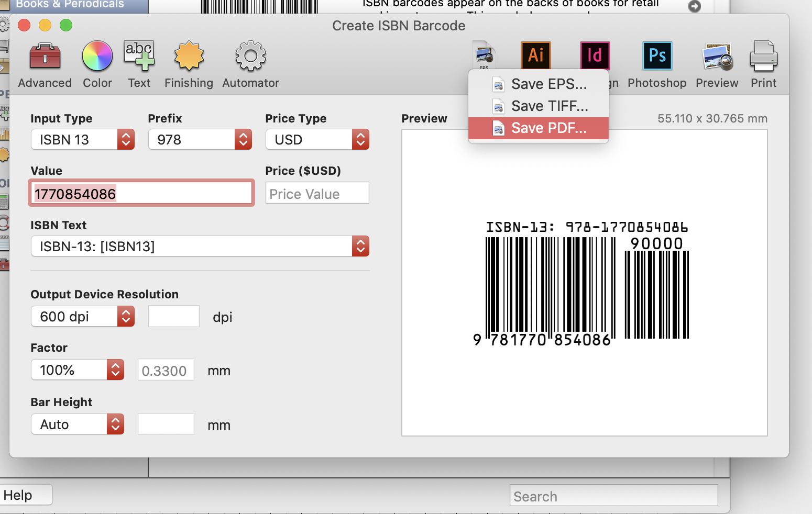Open the ISBN Text format dropdown
Viewport: 812px width, 514px height.
coord(200,247)
